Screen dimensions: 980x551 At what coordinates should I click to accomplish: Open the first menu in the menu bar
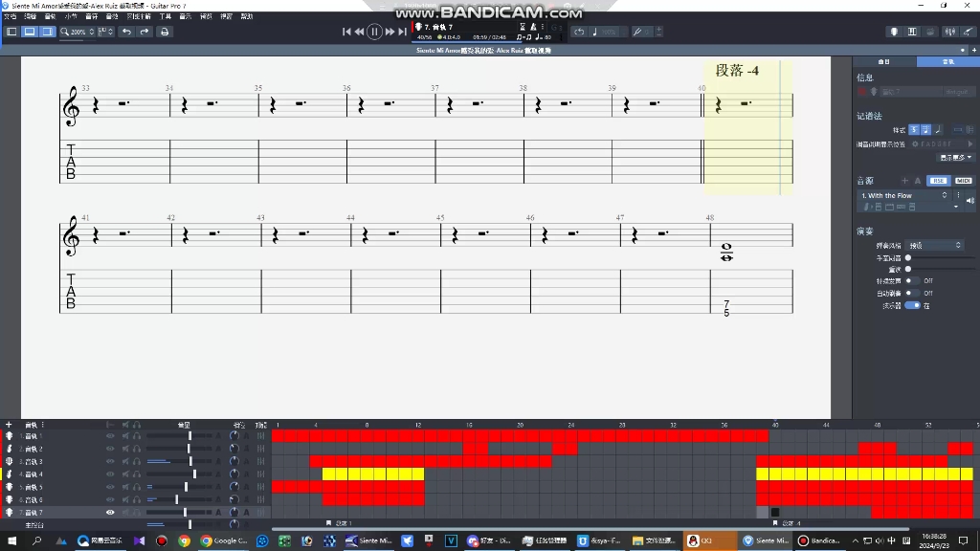coord(10,16)
